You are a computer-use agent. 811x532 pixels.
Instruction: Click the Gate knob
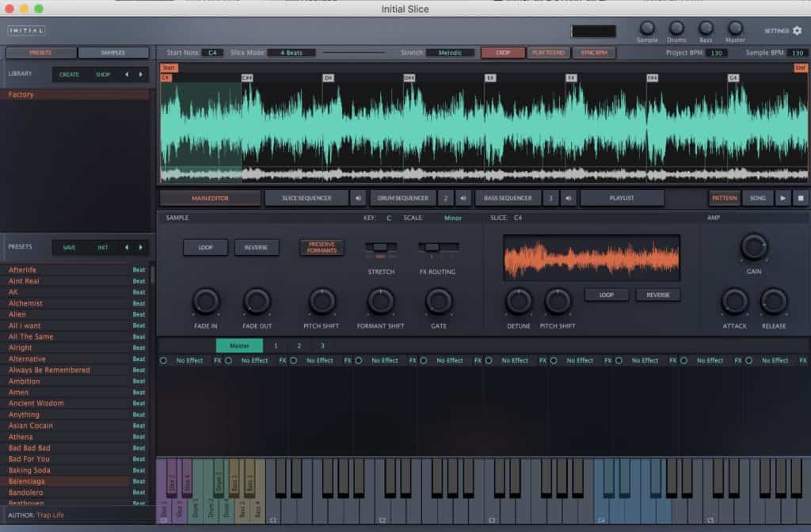(x=439, y=302)
